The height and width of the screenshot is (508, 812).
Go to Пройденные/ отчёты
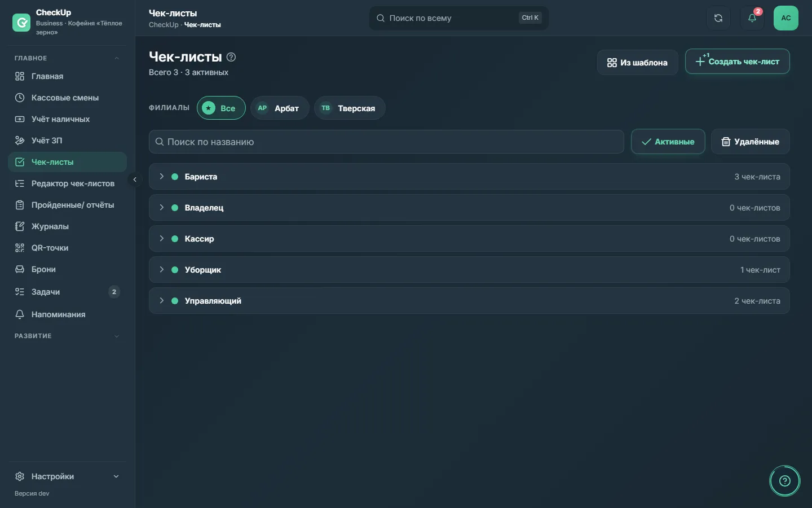tap(68, 205)
